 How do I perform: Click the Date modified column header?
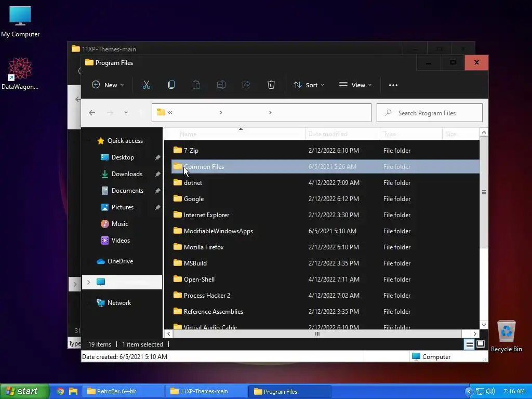(x=342, y=134)
